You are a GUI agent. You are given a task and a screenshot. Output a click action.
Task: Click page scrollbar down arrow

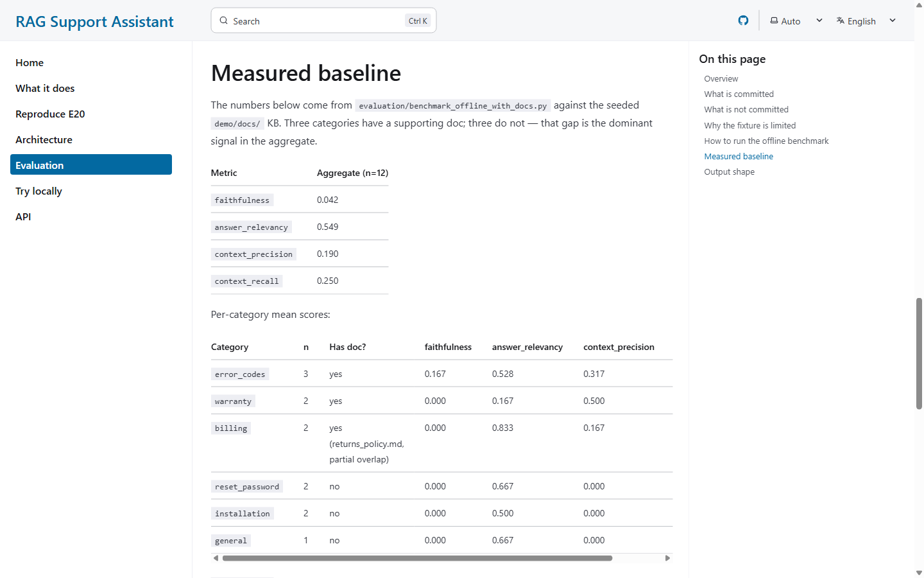click(x=919, y=572)
